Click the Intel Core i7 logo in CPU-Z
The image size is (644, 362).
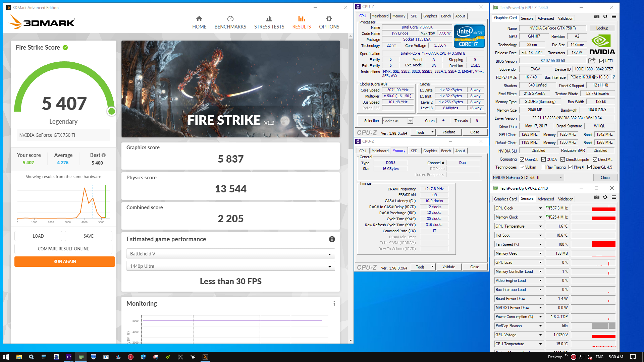pos(469,36)
